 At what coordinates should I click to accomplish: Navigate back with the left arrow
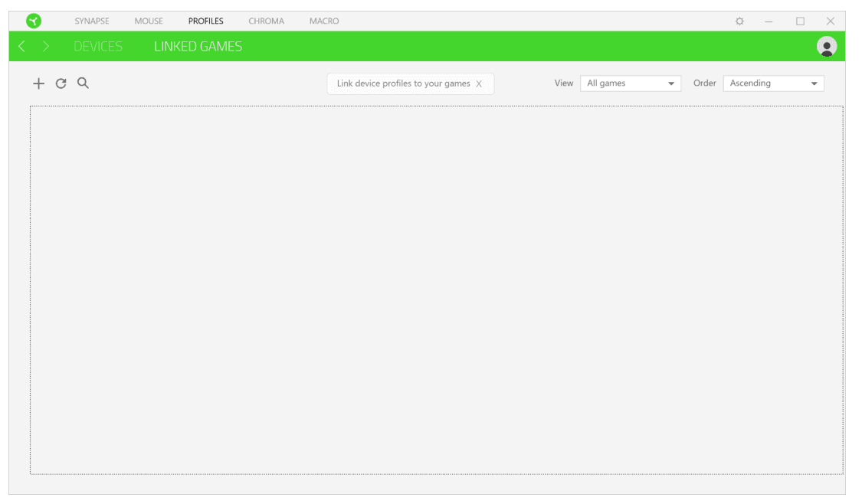[x=21, y=47]
